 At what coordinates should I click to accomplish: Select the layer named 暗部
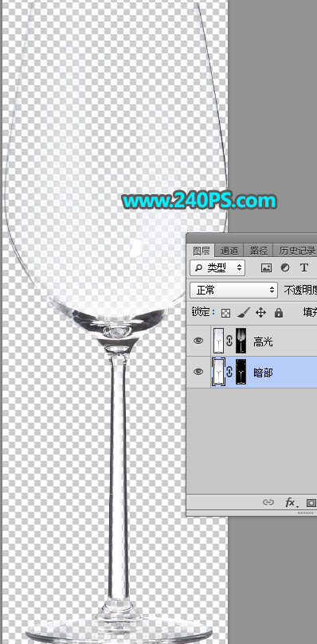(x=263, y=373)
